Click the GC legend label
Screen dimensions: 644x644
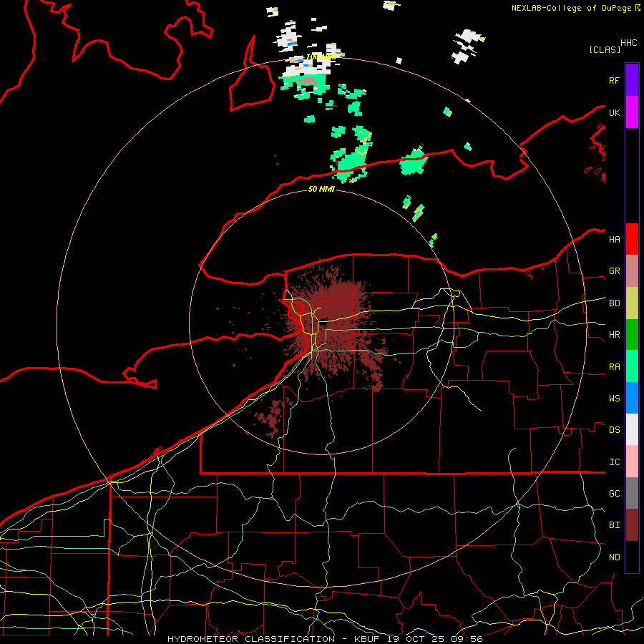click(x=614, y=494)
